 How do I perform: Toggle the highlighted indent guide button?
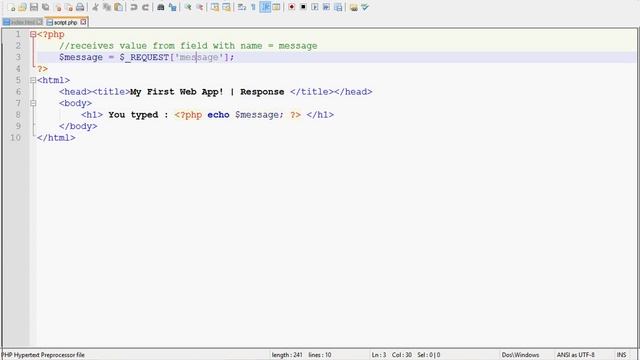265,7
